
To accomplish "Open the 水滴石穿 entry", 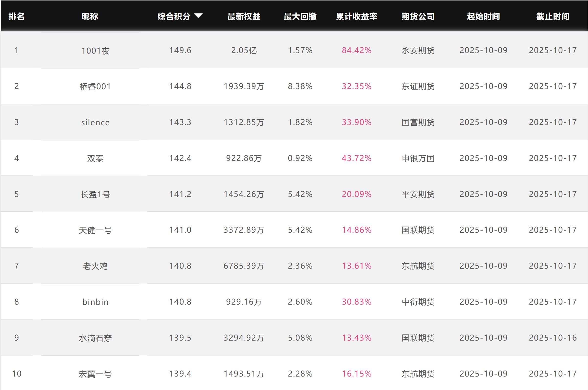I will pos(95,338).
